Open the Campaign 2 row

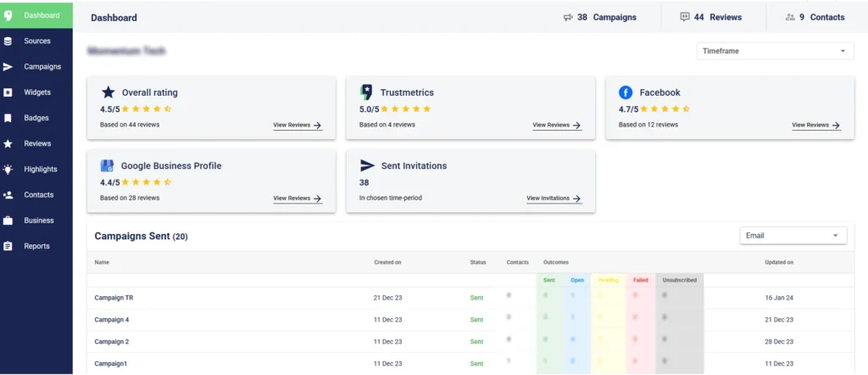(470, 342)
